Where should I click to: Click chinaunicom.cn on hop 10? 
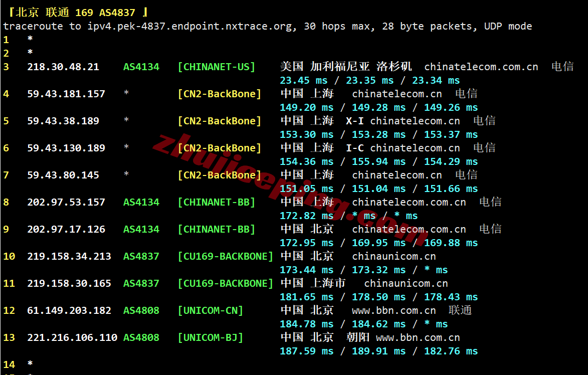tap(394, 256)
